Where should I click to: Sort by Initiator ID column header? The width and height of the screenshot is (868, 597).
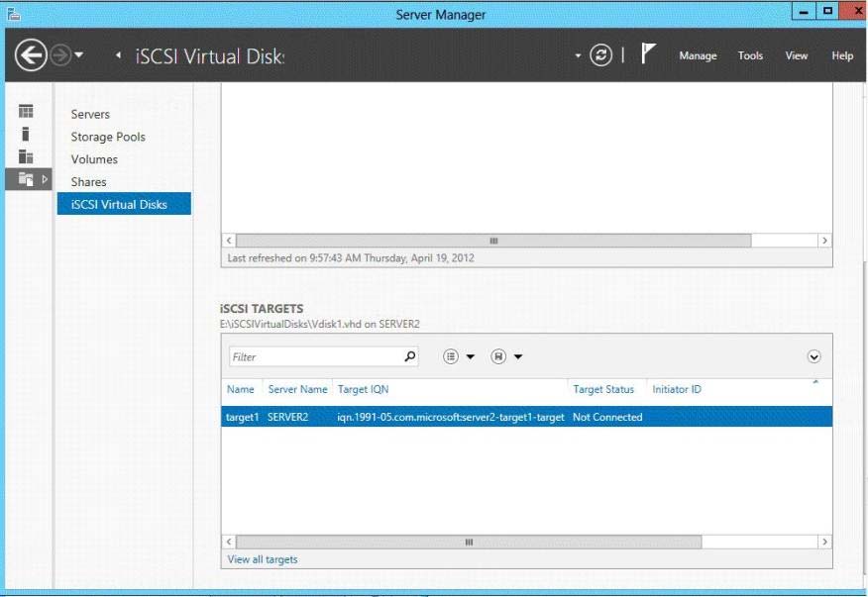[x=677, y=389]
